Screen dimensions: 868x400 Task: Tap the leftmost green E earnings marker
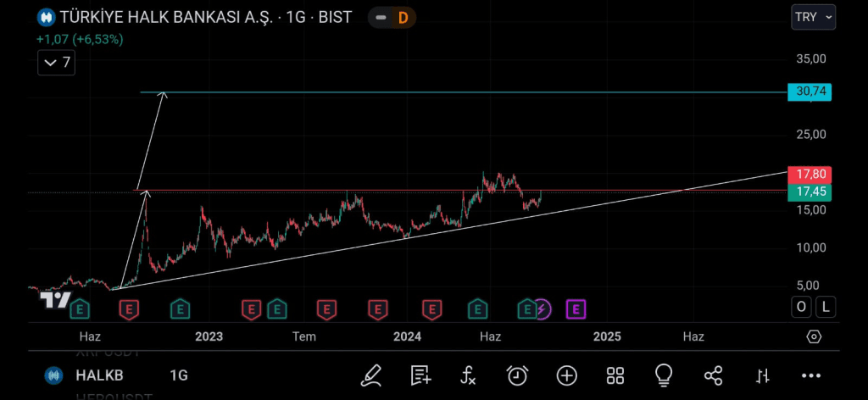pyautogui.click(x=81, y=309)
